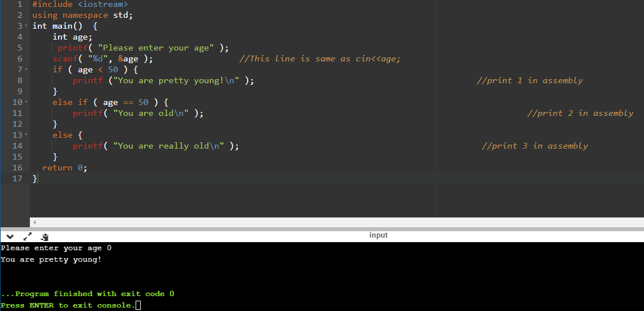
Task: Collapse the else if block at line 10
Action: [x=26, y=102]
